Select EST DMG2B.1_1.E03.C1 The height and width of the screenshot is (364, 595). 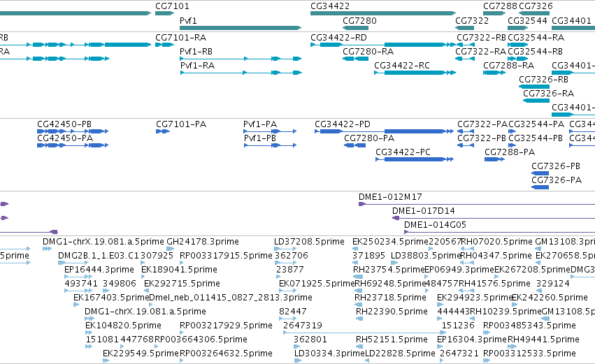[99, 256]
